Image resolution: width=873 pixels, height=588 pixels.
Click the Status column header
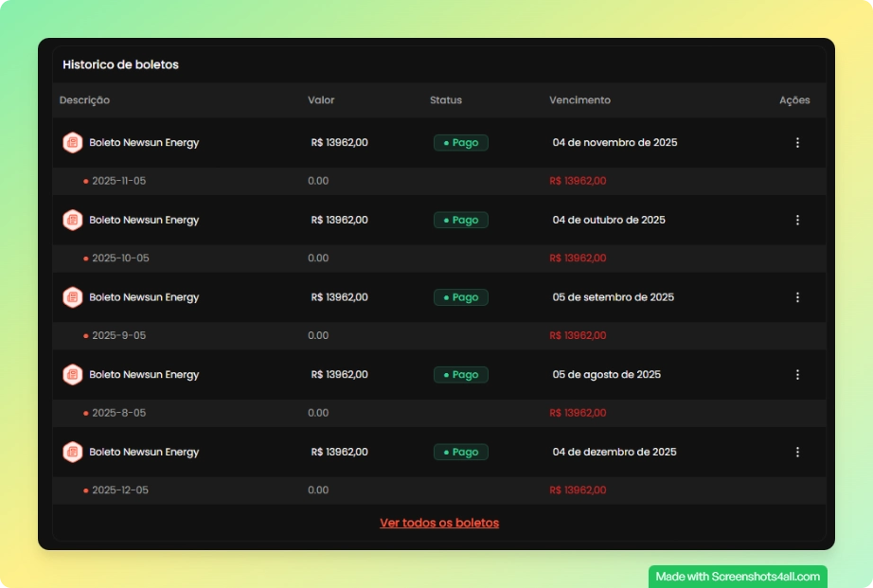point(446,100)
